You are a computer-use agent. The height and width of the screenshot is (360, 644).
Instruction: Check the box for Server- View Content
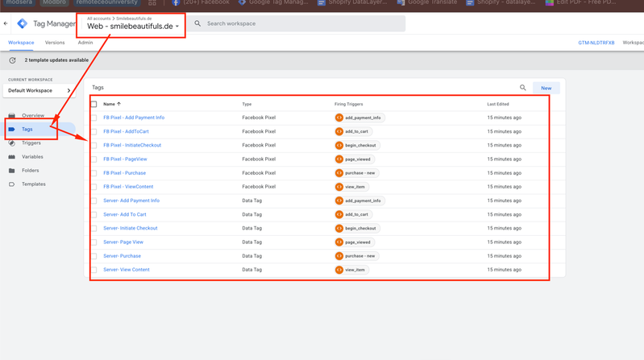tap(94, 270)
